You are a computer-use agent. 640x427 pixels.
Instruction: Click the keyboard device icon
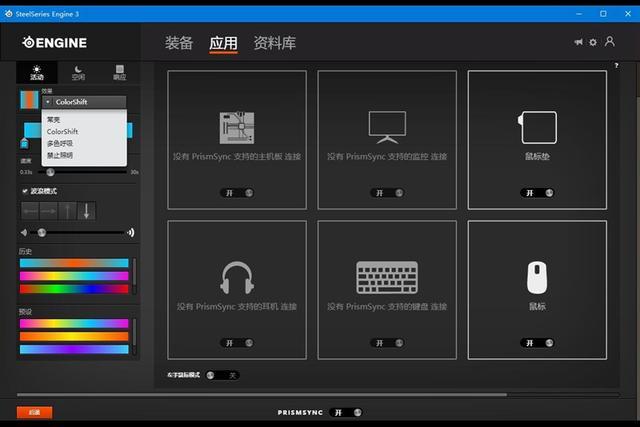(x=387, y=278)
